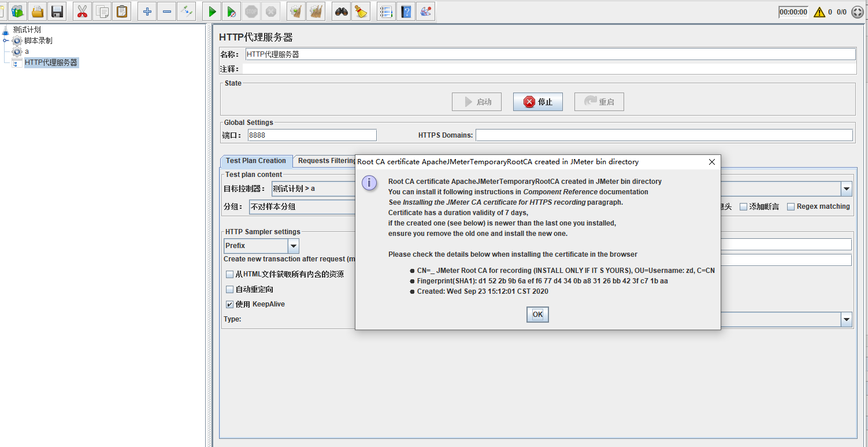Expand the 脚本录制 node handle

[x=6, y=40]
